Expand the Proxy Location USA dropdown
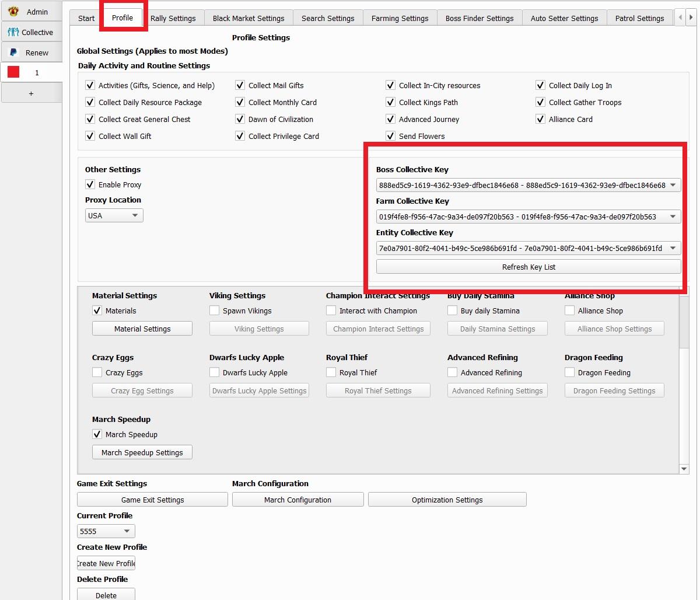Viewport: 700px width, 600px height. point(114,215)
